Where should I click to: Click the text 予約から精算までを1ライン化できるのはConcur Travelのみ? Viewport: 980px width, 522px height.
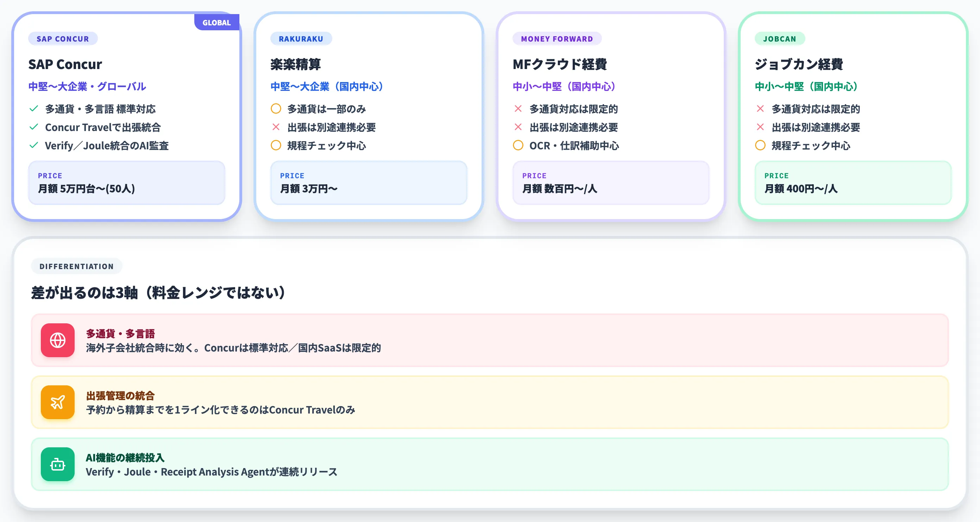point(221,410)
